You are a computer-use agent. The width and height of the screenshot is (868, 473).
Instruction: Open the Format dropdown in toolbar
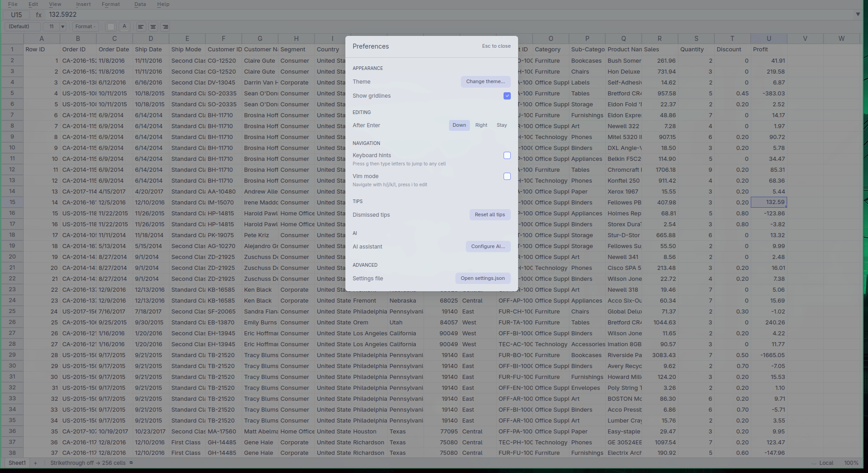pos(85,27)
